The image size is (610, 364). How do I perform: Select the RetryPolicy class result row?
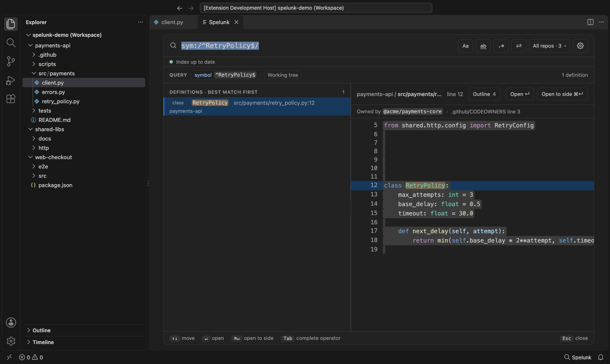click(257, 107)
